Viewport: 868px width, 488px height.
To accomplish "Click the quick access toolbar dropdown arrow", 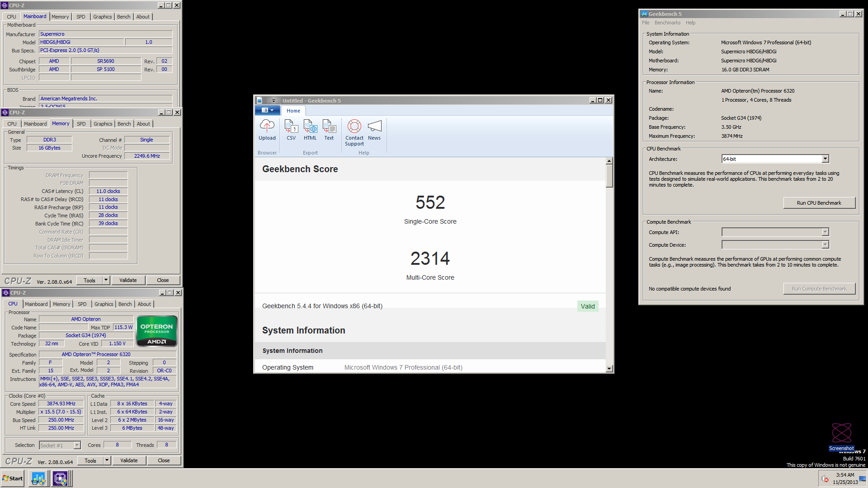I will [x=274, y=101].
